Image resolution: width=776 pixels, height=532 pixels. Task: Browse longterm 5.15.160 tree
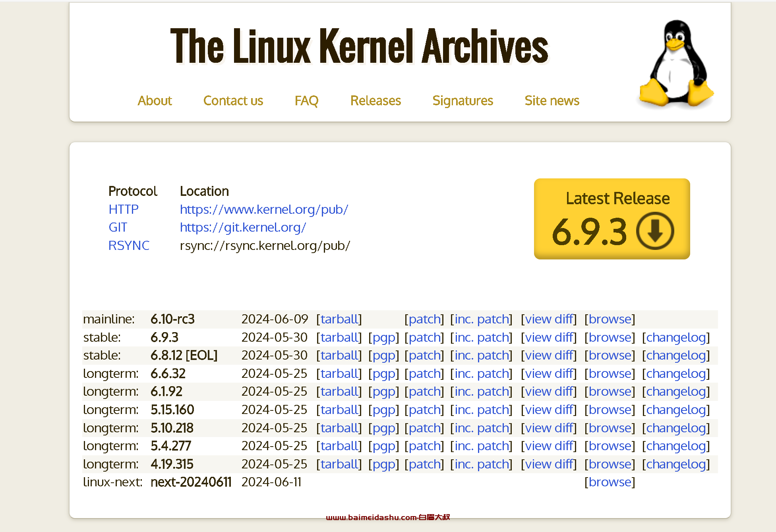[610, 410]
